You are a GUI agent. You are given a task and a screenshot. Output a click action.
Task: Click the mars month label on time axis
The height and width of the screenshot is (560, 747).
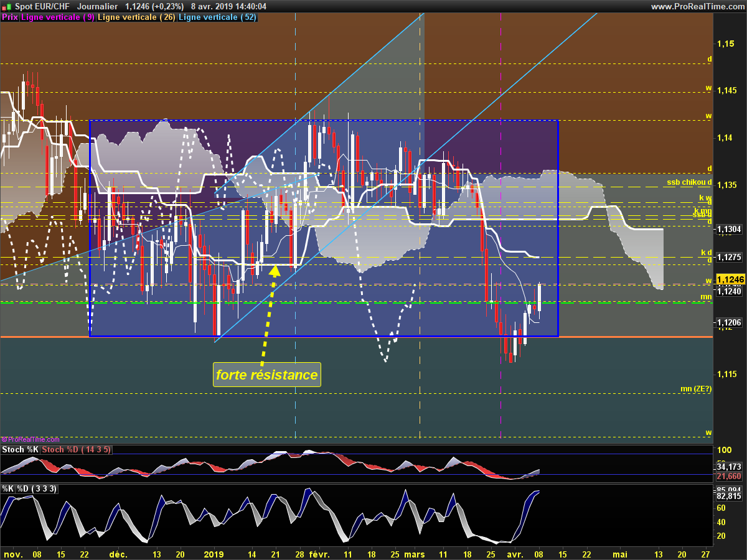(x=414, y=554)
